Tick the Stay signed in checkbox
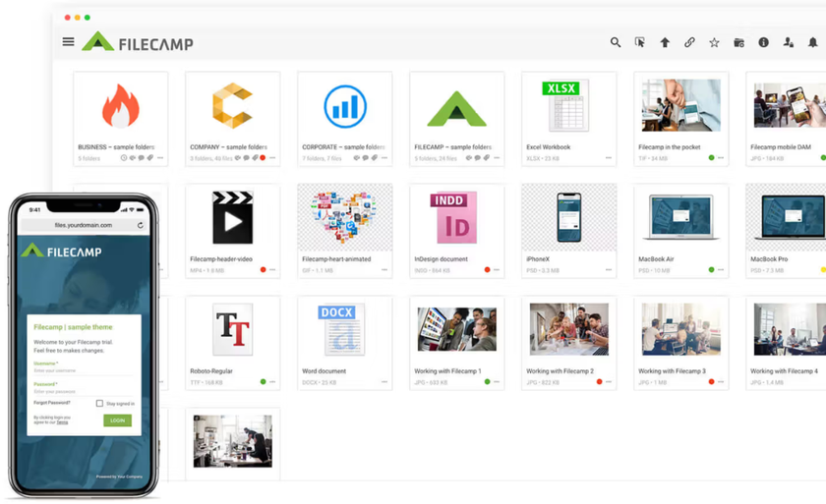This screenshot has width=826, height=504. tap(99, 404)
